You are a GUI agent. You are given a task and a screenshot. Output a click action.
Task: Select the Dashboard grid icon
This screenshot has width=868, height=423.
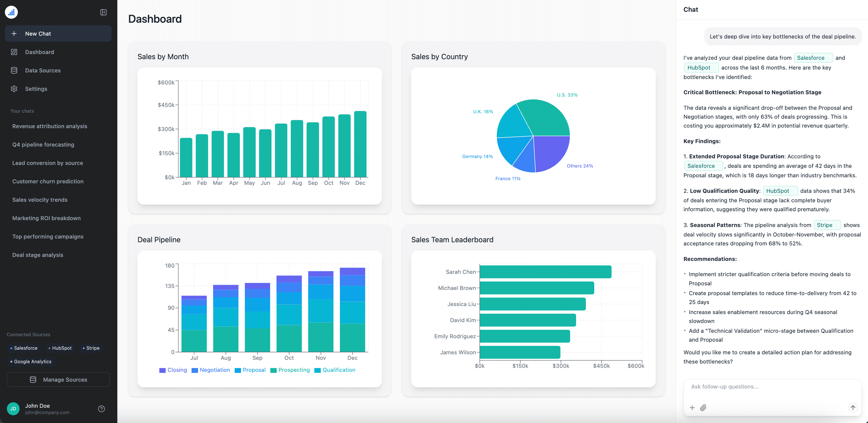tap(14, 52)
